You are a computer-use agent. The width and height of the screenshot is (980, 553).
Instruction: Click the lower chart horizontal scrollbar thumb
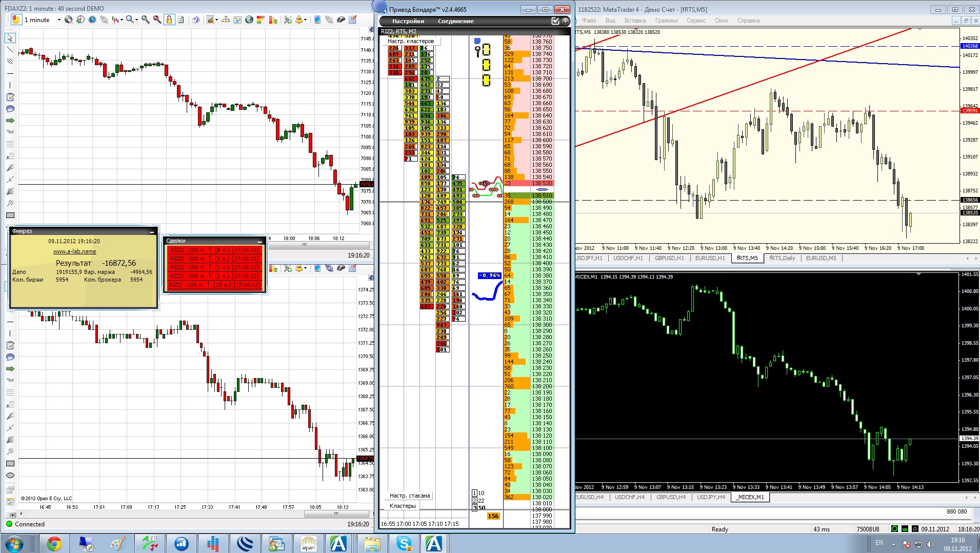(x=336, y=513)
